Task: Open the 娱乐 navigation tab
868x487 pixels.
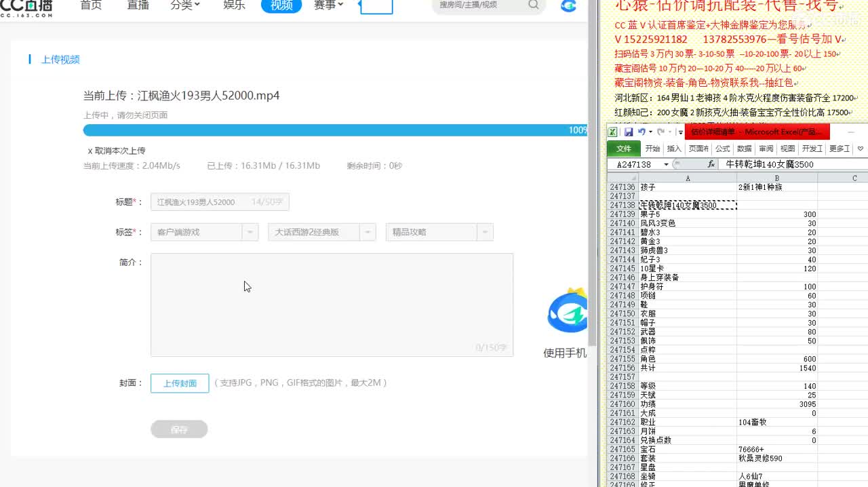Action: (234, 5)
